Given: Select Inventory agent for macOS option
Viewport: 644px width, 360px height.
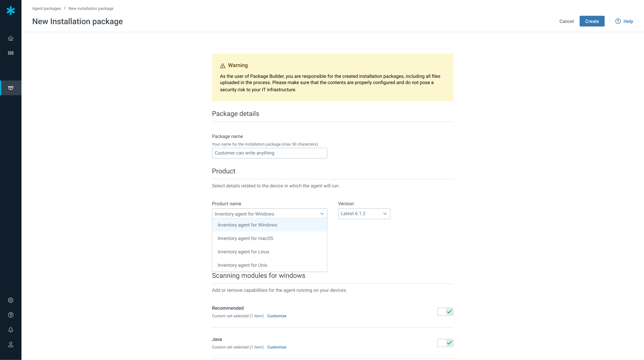Looking at the screenshot, I should pyautogui.click(x=245, y=238).
